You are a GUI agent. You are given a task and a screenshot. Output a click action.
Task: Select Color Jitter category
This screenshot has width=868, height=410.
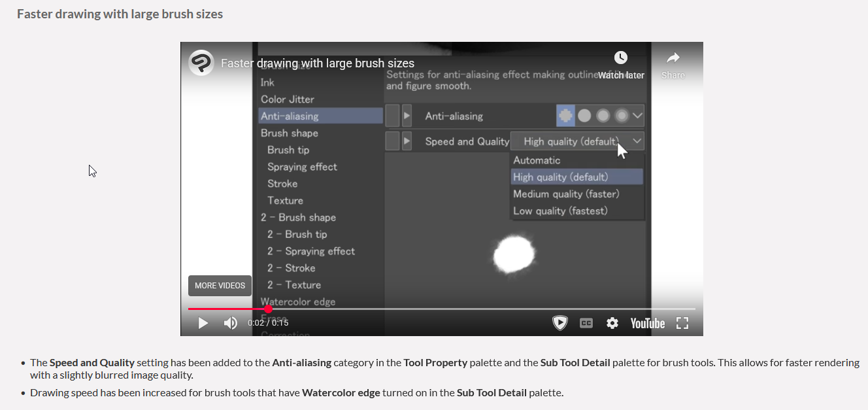click(288, 99)
